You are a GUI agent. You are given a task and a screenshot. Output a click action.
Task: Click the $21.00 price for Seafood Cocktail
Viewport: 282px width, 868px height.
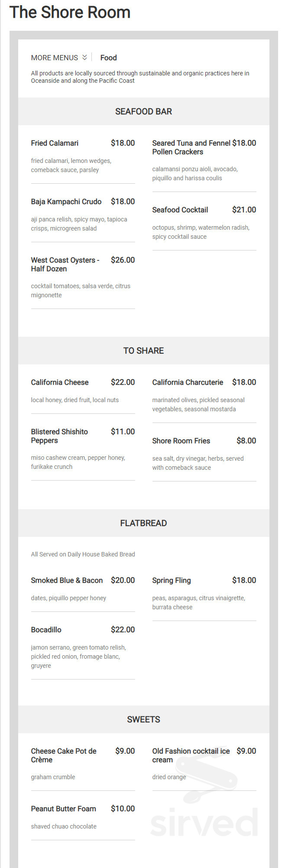[244, 210]
